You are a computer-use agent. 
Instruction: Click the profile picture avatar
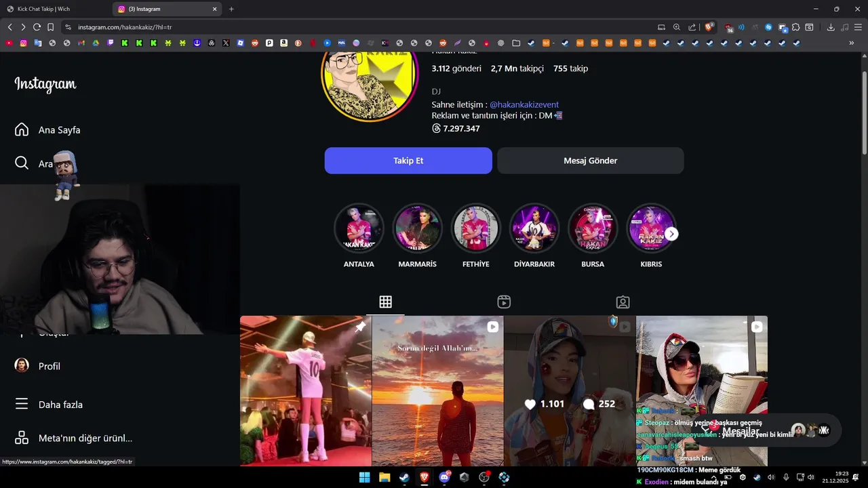click(x=370, y=80)
